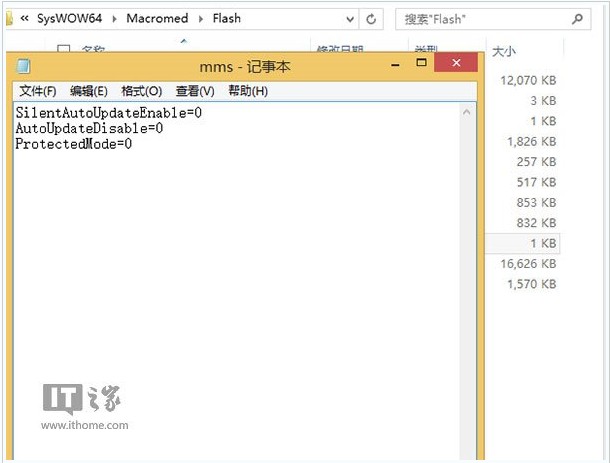Click Flash in Explorer address bar
The image size is (610, 463).
pyautogui.click(x=226, y=18)
